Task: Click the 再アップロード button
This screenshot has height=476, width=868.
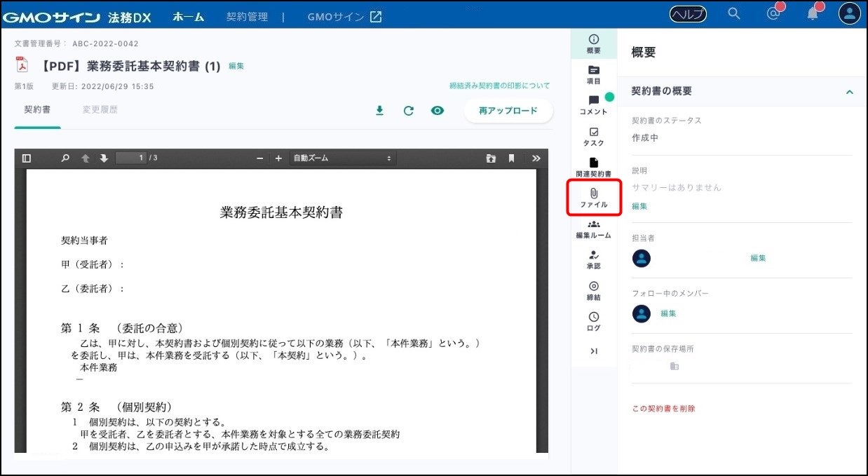Action: coord(508,111)
